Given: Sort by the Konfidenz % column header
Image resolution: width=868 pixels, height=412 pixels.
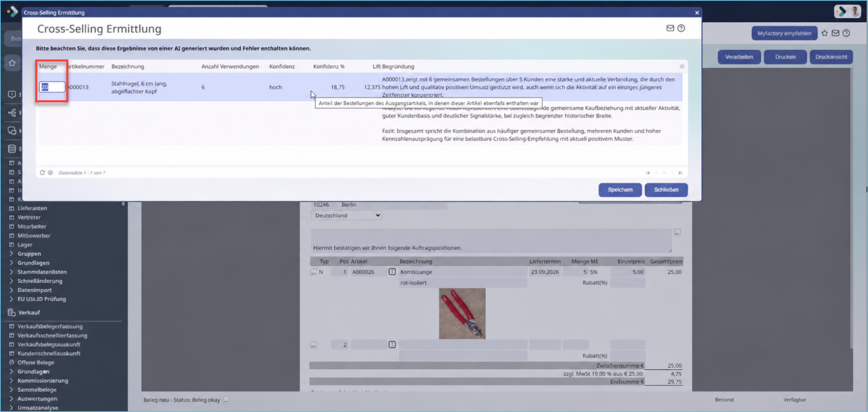Looking at the screenshot, I should [x=329, y=66].
